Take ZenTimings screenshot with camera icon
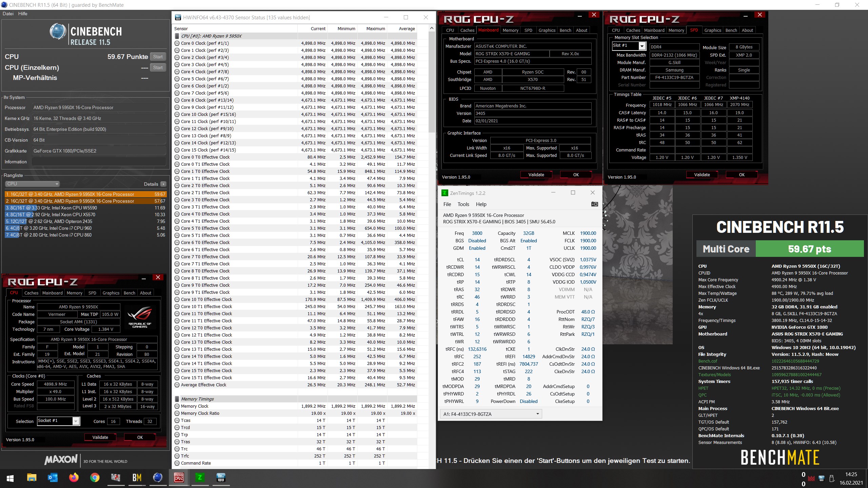Viewport: 868px width, 488px height. pyautogui.click(x=594, y=204)
